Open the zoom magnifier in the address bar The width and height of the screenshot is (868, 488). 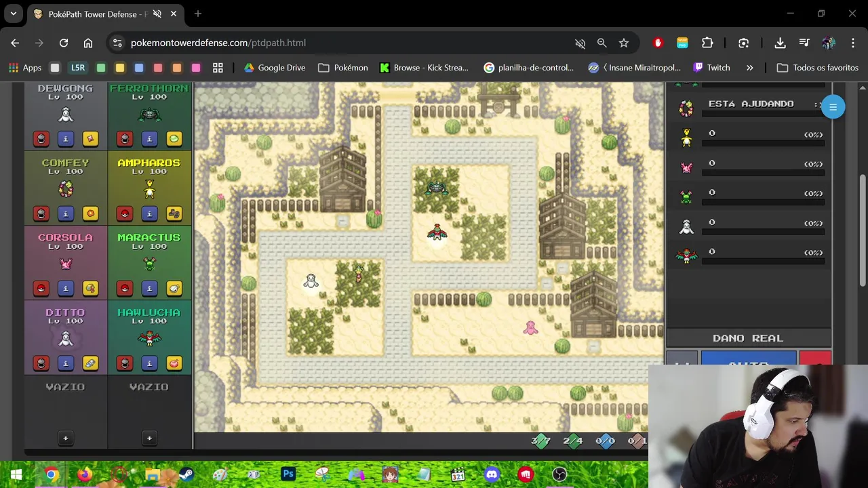pos(601,43)
